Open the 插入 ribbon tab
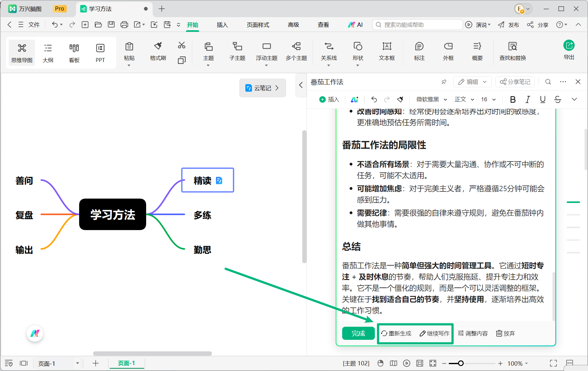588x371 pixels. (x=222, y=25)
